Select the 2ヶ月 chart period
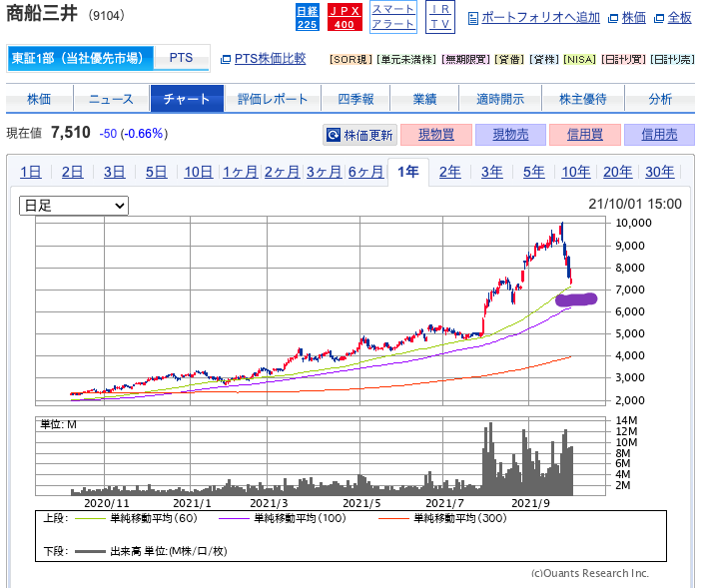The height and width of the screenshot is (588, 701). 283,172
